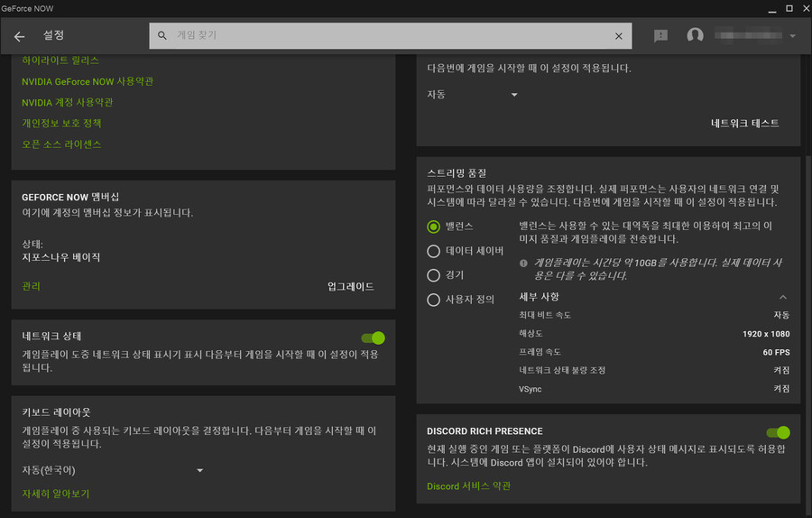Close the GeForce NOW window
812x518 pixels.
click(x=806, y=8)
